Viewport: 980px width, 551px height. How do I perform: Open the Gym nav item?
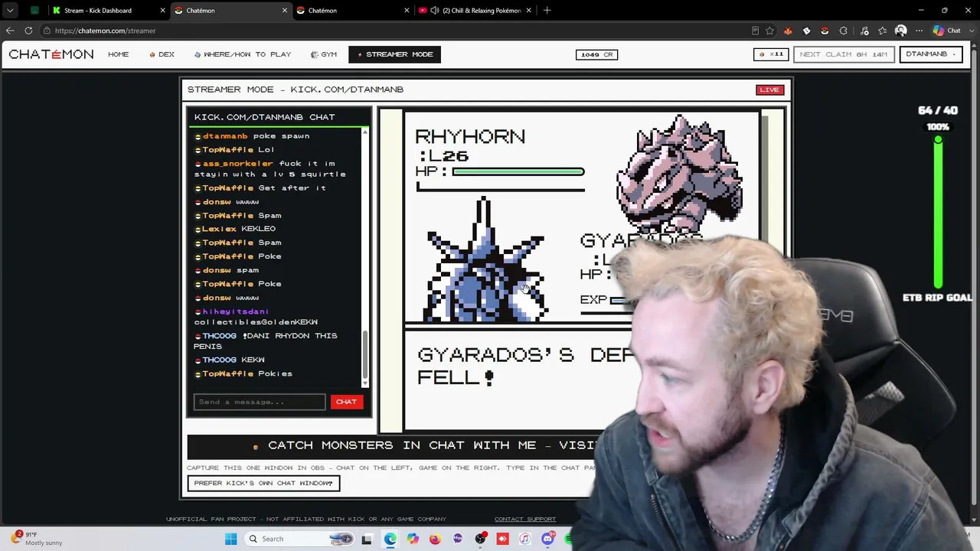[x=324, y=54]
